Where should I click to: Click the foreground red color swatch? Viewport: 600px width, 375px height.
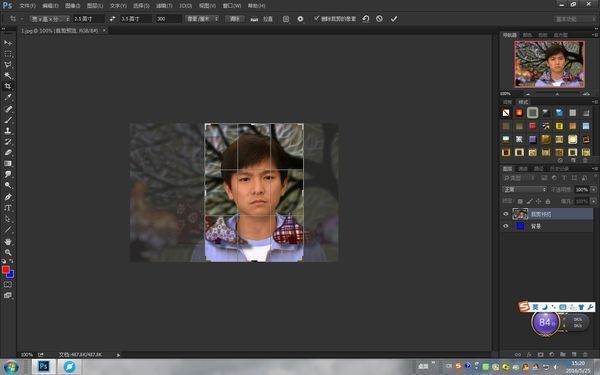(5, 270)
